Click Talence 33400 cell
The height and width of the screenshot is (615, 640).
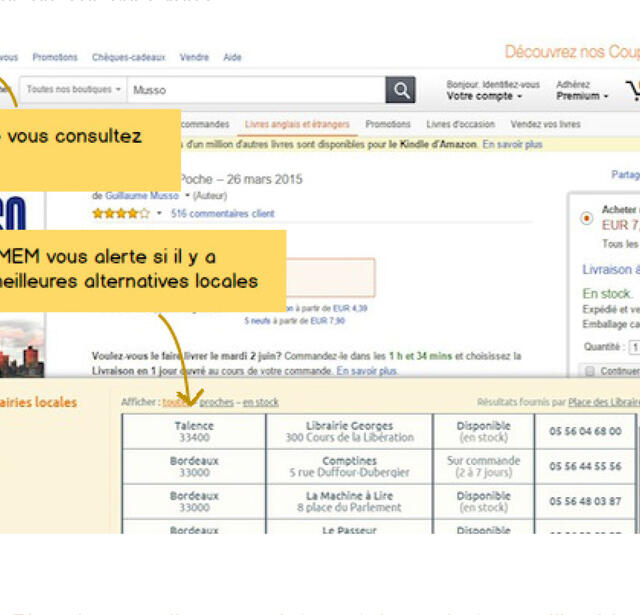point(194,432)
